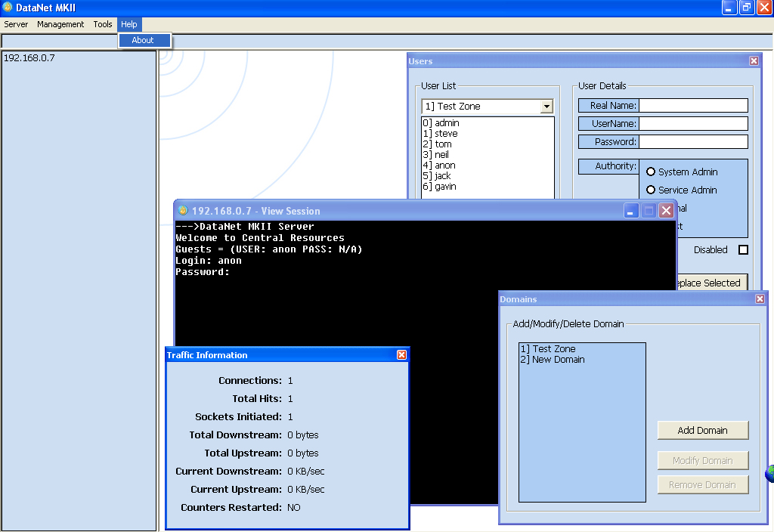The width and height of the screenshot is (774, 532).
Task: Close the Traffic Information panel
Action: coord(401,355)
